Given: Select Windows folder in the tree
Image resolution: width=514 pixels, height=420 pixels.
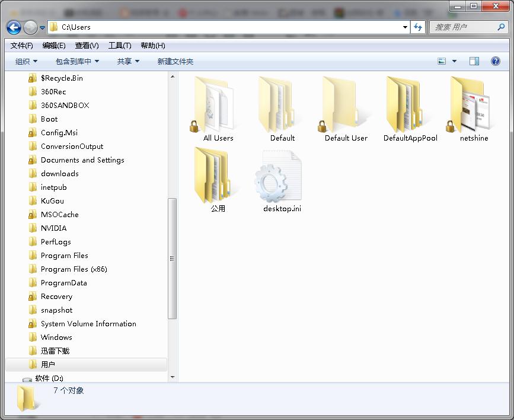Looking at the screenshot, I should point(56,338).
